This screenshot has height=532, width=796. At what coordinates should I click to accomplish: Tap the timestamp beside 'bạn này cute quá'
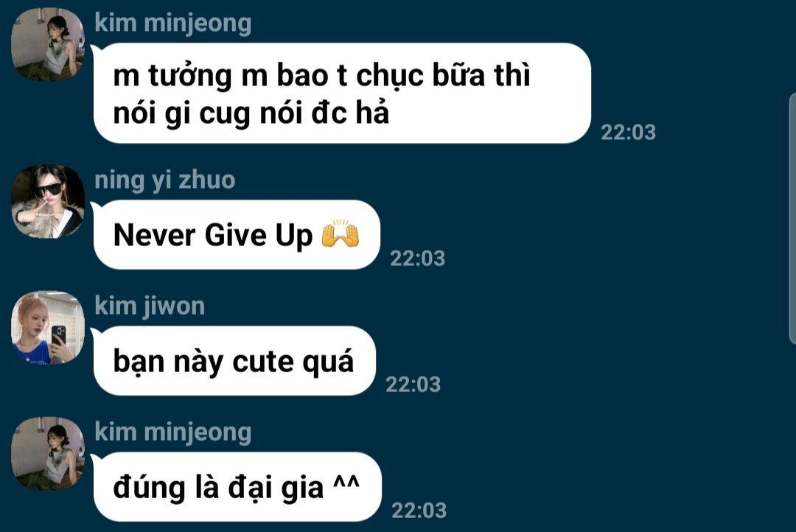(413, 385)
